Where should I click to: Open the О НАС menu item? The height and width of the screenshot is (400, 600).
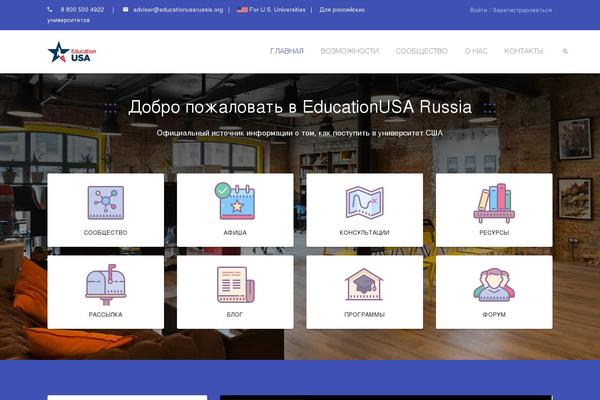point(476,51)
